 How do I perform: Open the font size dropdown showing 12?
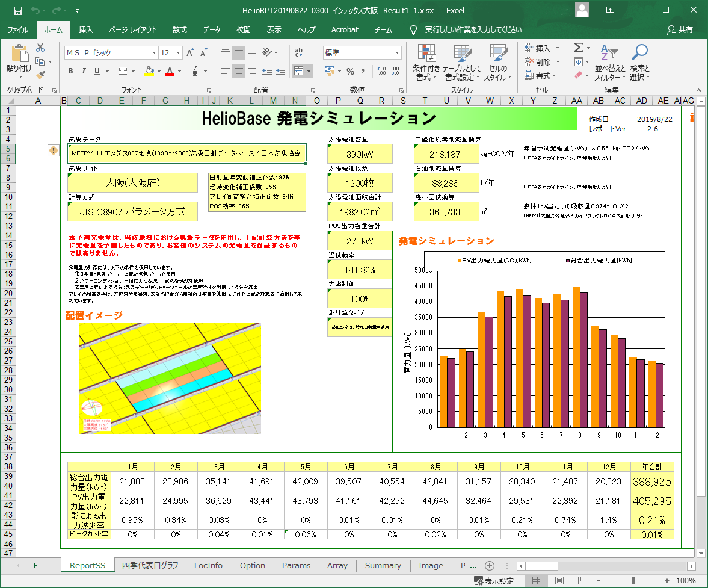pos(178,53)
